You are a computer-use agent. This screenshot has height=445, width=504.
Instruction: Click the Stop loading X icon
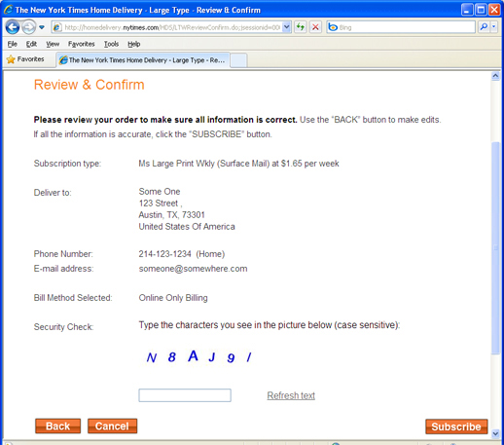tap(315, 27)
